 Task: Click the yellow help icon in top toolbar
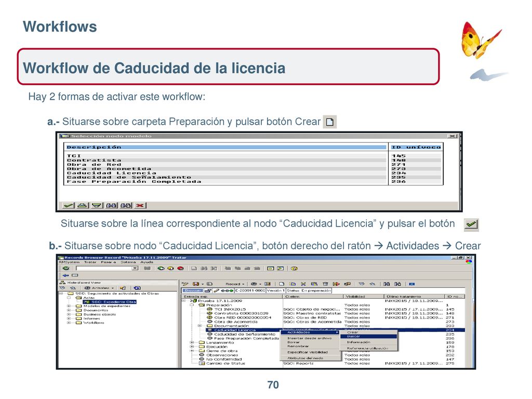pos(294,269)
